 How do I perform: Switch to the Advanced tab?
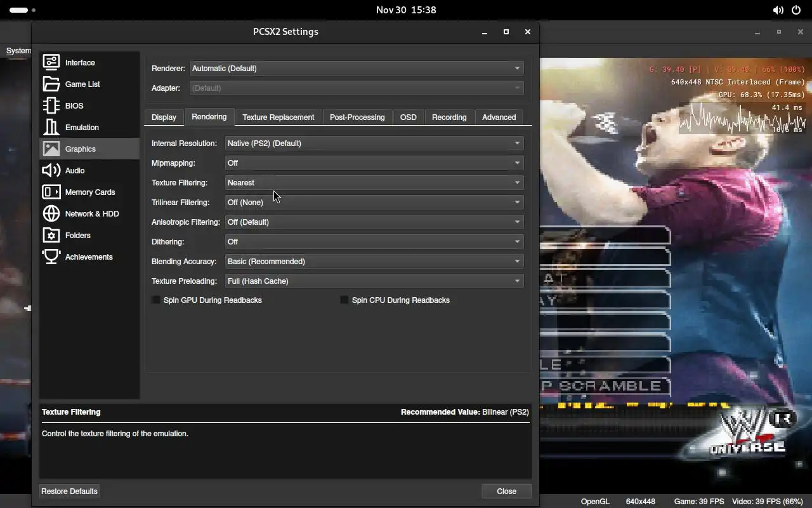(499, 117)
